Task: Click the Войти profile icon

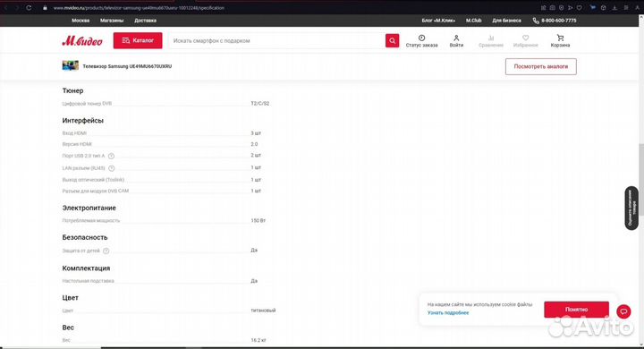Action: pyautogui.click(x=456, y=41)
